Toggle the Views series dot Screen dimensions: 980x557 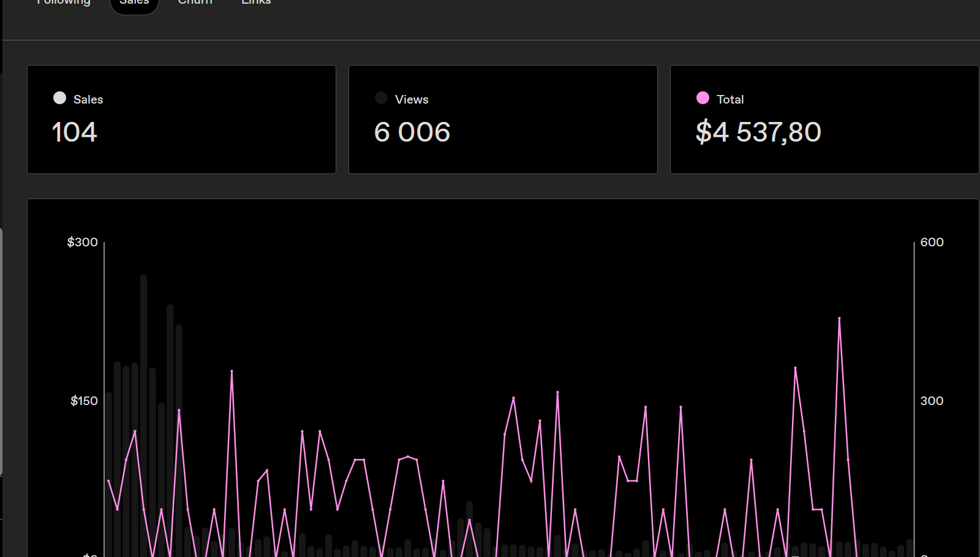coord(381,98)
